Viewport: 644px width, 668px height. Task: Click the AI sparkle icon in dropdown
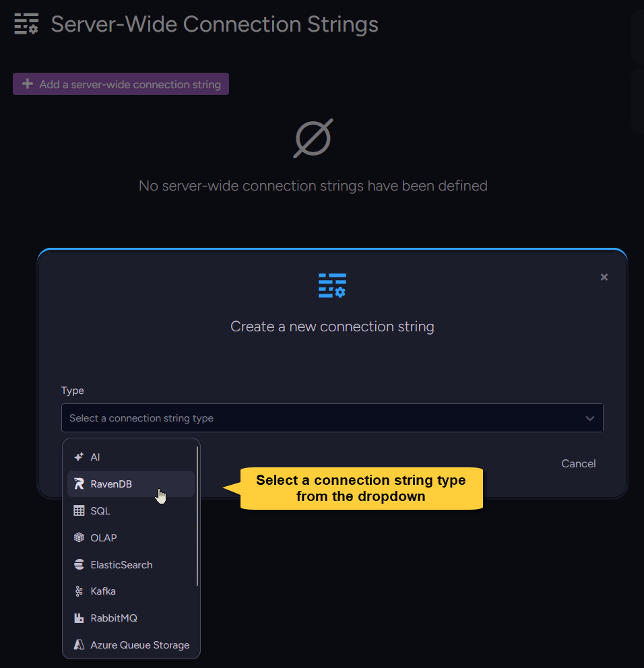point(79,457)
